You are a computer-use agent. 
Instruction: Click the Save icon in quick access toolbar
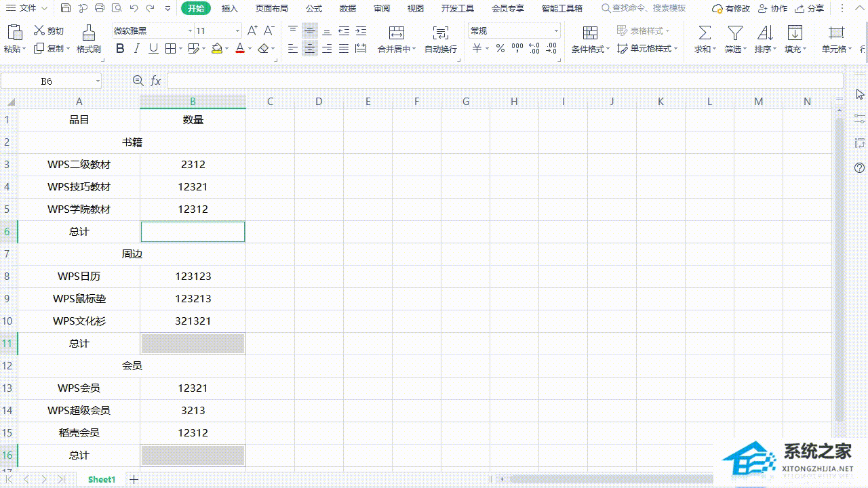point(66,9)
